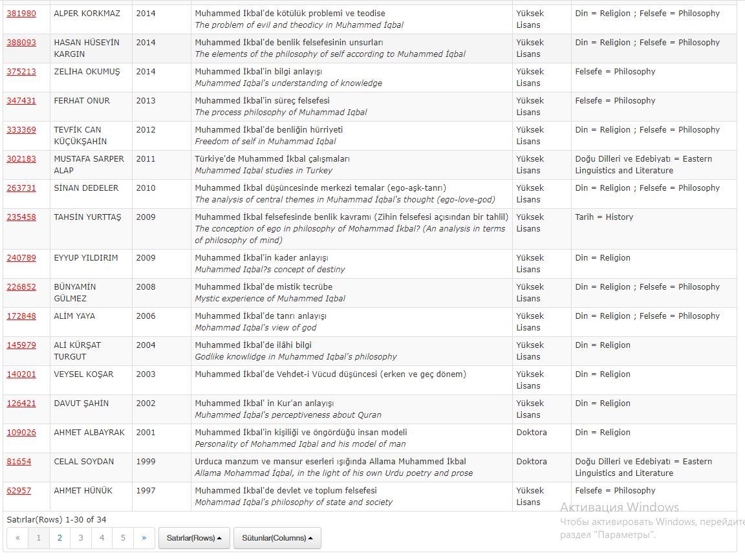745x560 pixels.
Task: Click thesis number 375213 link
Action: [x=21, y=72]
